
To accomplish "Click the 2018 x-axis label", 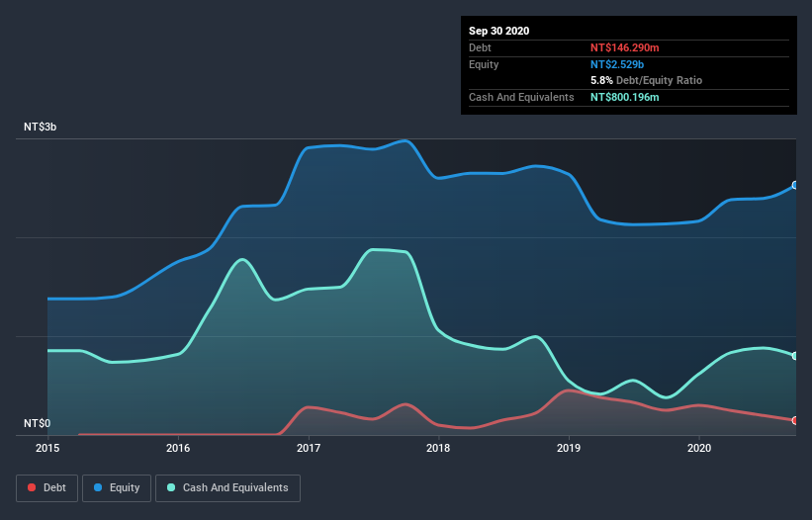I will click(438, 448).
